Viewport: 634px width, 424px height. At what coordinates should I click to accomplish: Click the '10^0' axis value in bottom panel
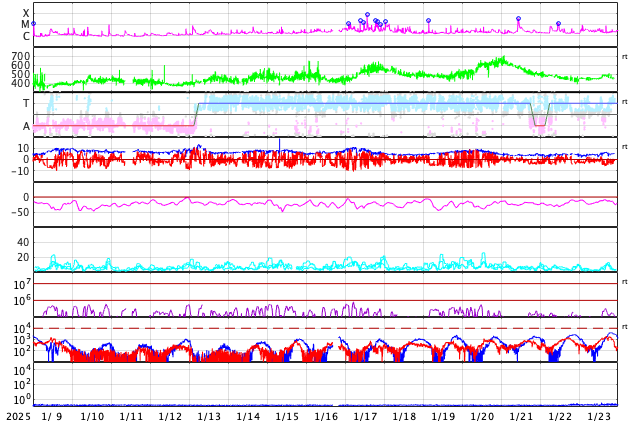(x=22, y=400)
